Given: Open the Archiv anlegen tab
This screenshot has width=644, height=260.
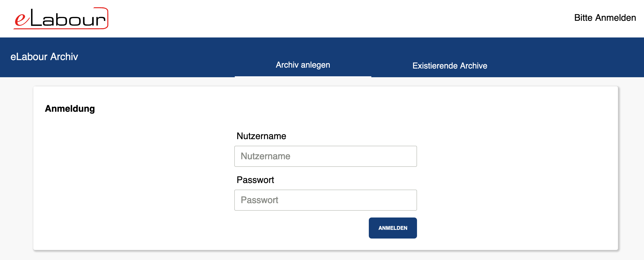Looking at the screenshot, I should point(303,65).
